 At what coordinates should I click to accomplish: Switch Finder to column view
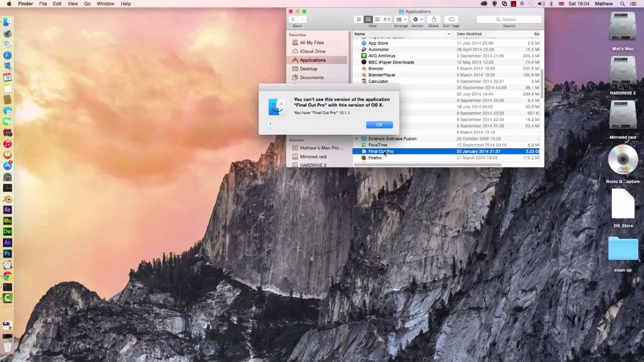(x=377, y=20)
